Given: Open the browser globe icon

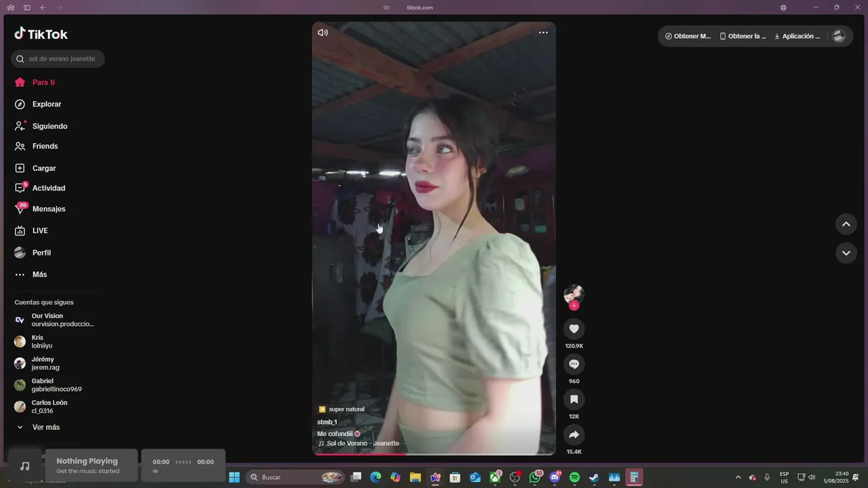Looking at the screenshot, I should (783, 7).
